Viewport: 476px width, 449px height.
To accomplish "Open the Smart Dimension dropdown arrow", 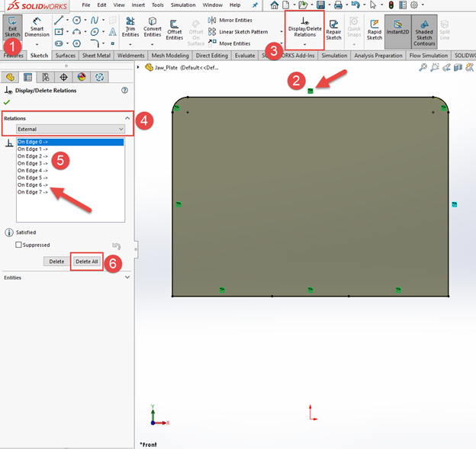I will pos(37,45).
